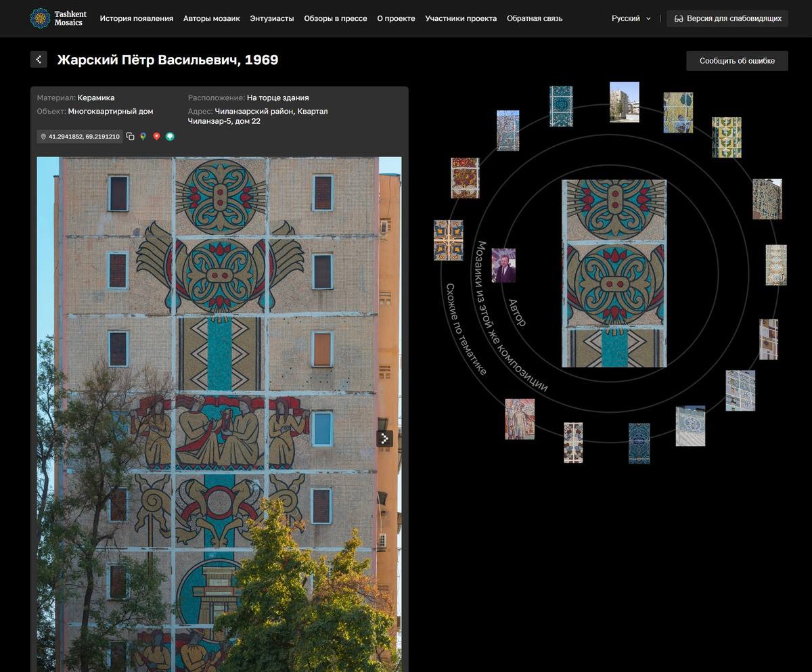Open Обзоры в прессе section
812x672 pixels.
335,18
